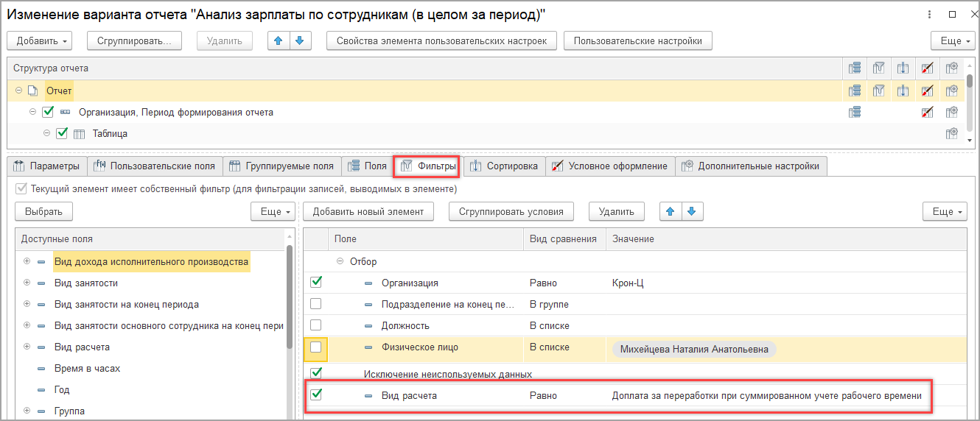The width and height of the screenshot is (980, 421).
Task: Open the Условное оформление tab
Action: coord(610,166)
